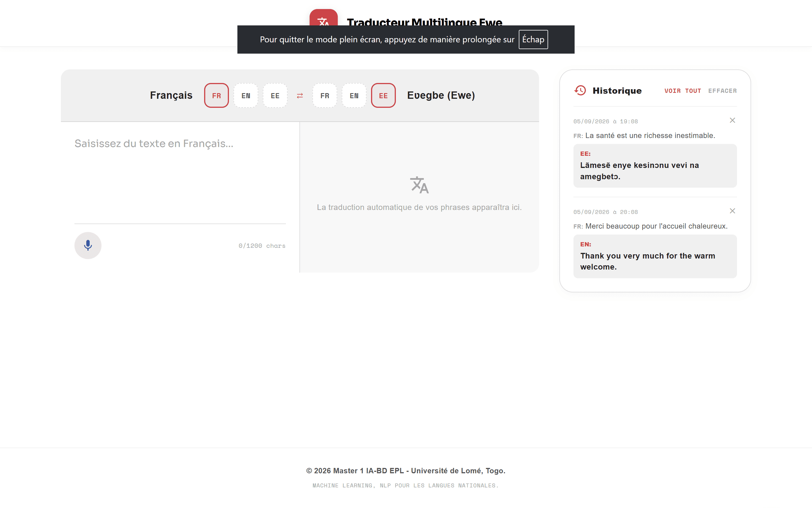Click 'La santé est une richesse inestimable.'

click(x=650, y=135)
